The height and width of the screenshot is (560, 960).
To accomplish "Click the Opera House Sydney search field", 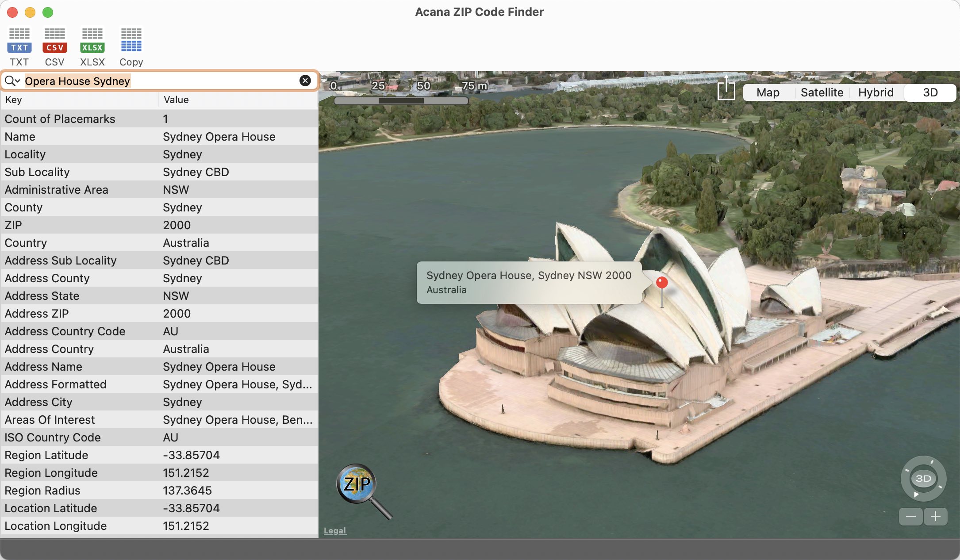I will pos(159,81).
